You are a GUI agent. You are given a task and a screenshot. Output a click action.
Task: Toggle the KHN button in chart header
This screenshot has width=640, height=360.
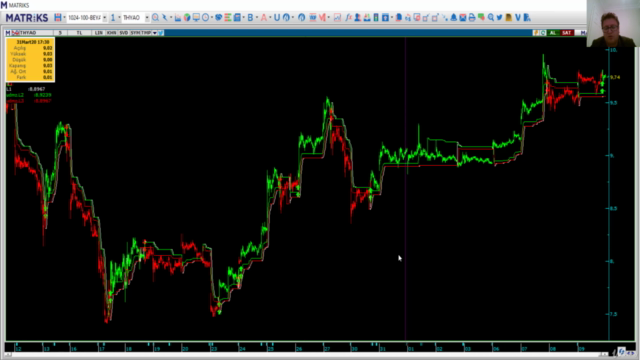point(111,33)
